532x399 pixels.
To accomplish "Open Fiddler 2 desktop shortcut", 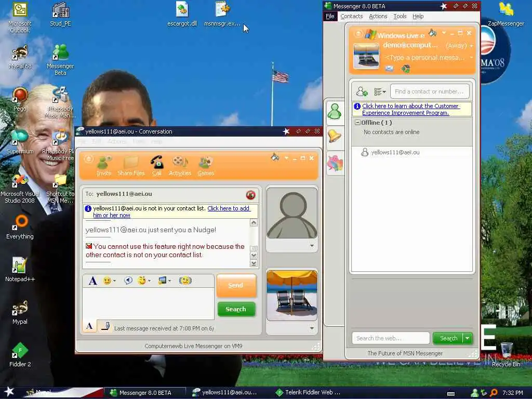I will click(x=20, y=355).
